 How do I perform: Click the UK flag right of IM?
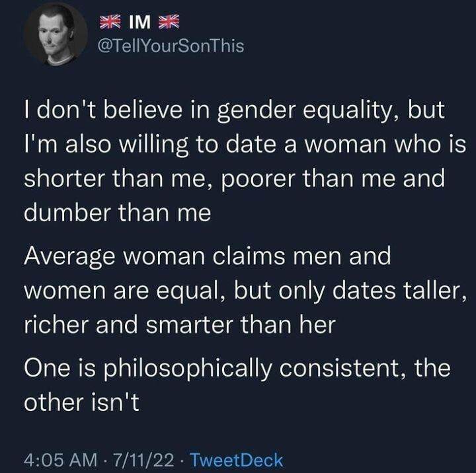point(171,23)
